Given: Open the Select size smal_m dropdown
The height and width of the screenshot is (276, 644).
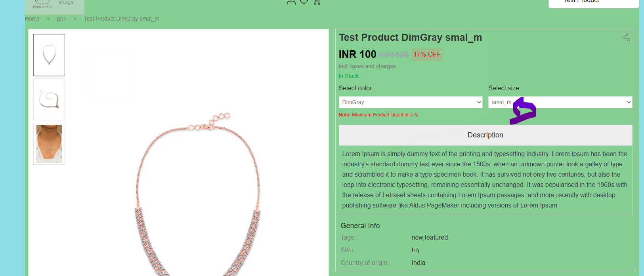Looking at the screenshot, I should 560,102.
